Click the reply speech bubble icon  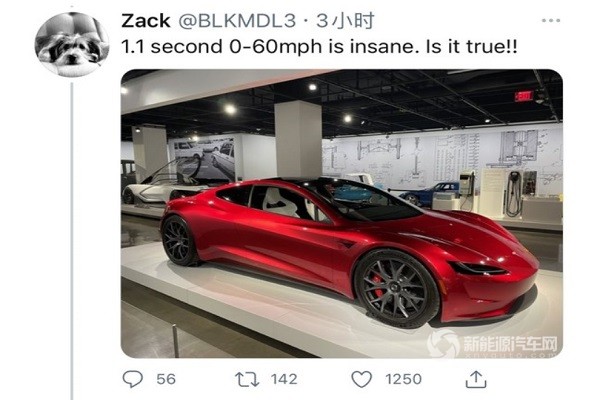point(133,379)
